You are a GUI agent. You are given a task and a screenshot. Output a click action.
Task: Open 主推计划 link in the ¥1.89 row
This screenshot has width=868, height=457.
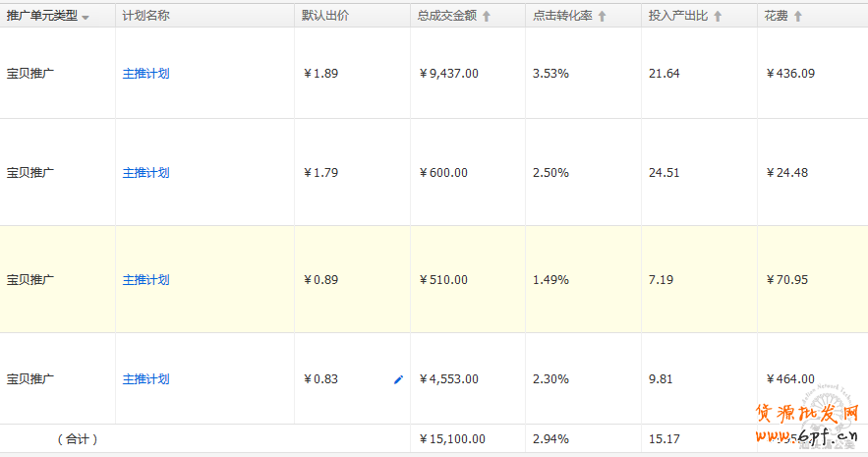pos(145,74)
